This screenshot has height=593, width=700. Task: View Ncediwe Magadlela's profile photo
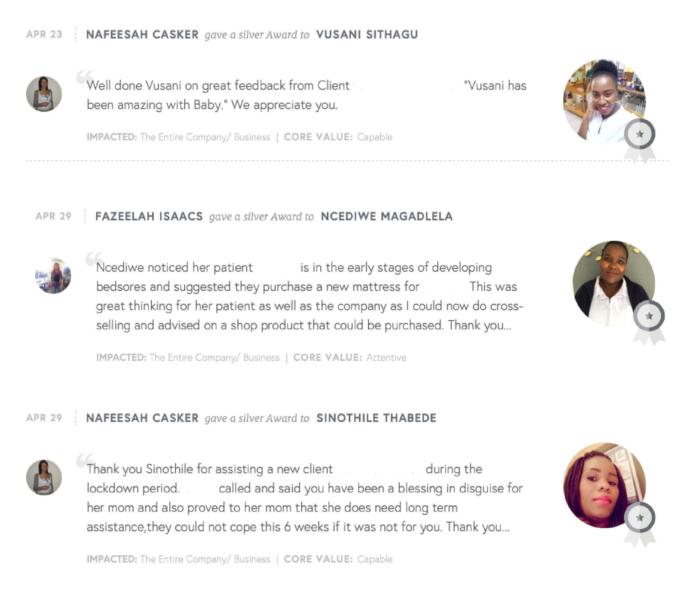[614, 283]
